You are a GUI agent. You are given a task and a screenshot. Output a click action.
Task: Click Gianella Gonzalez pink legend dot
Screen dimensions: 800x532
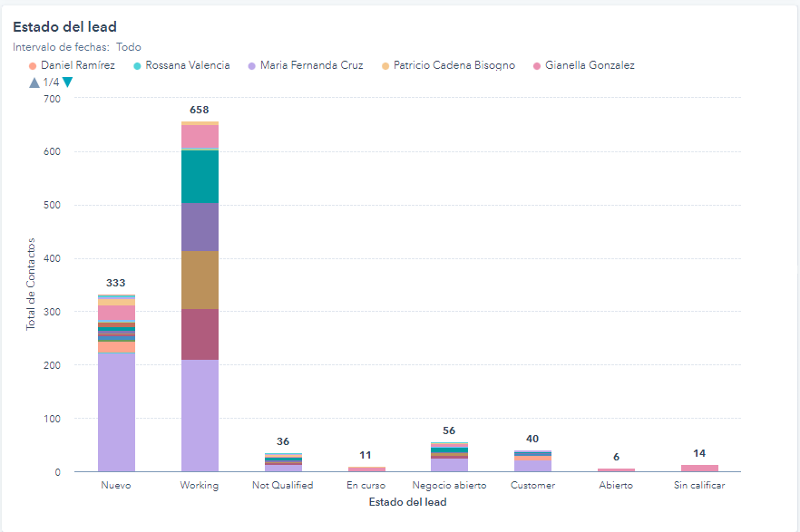click(537, 66)
